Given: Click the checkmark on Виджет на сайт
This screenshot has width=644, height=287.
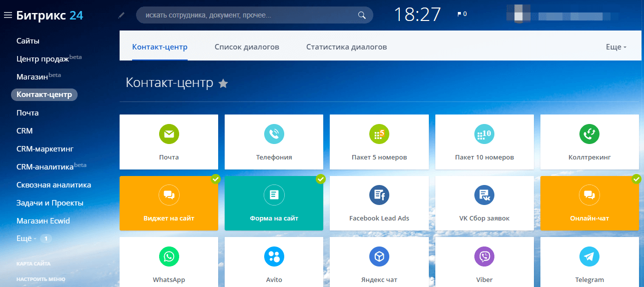Looking at the screenshot, I should (x=215, y=178).
